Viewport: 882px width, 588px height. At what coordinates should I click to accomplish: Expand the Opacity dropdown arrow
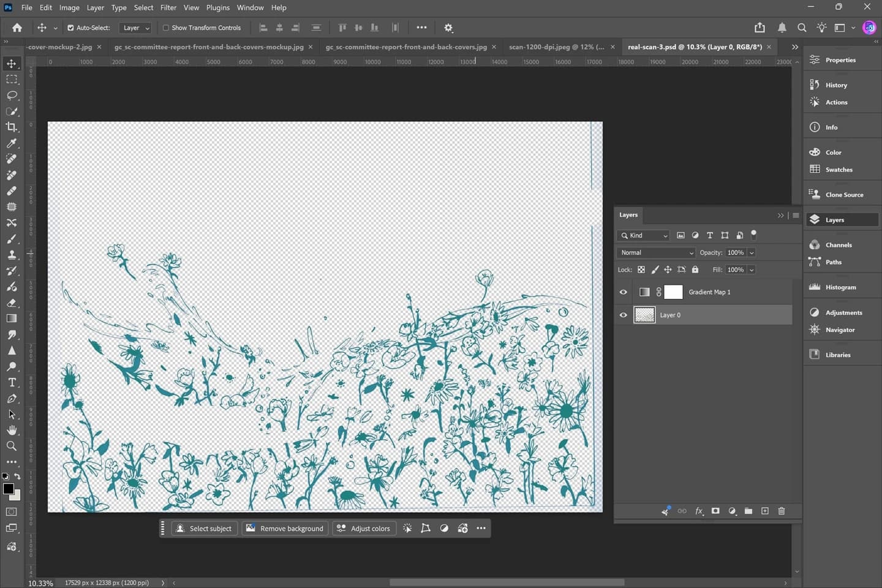(752, 253)
